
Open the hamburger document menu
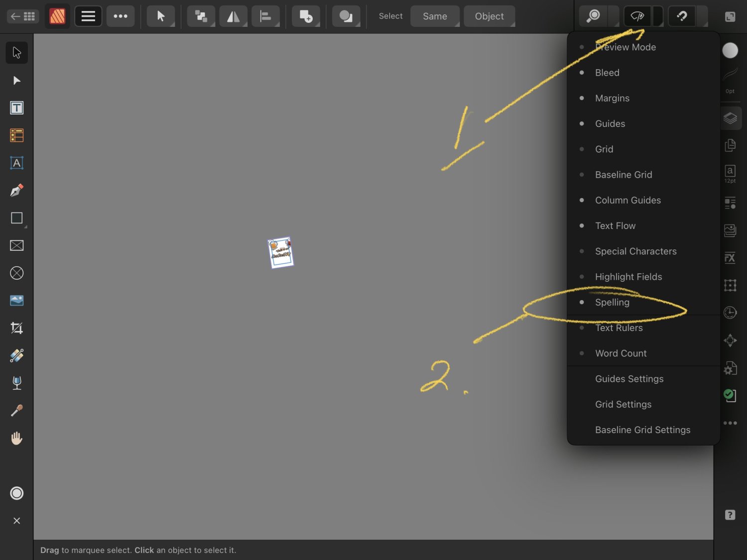88,16
